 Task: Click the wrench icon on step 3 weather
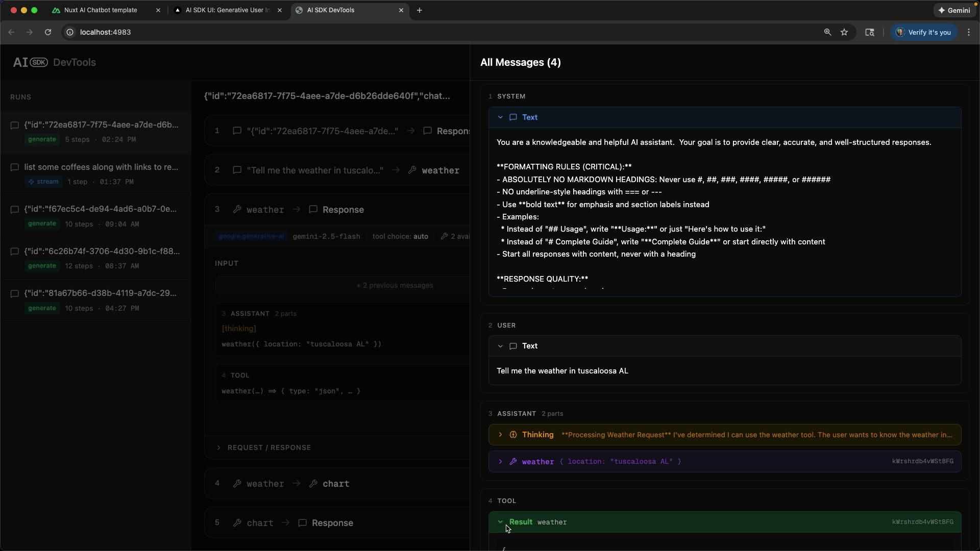pyautogui.click(x=237, y=210)
